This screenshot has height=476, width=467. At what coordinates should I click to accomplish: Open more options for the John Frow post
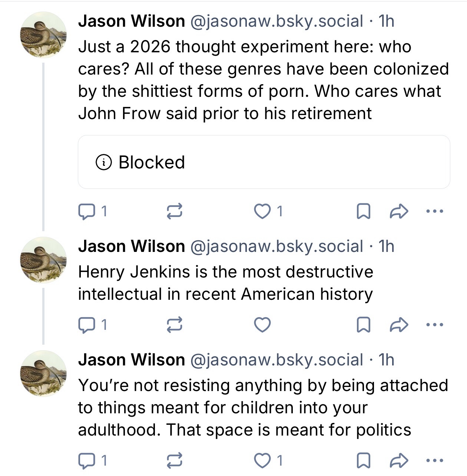pyautogui.click(x=434, y=211)
